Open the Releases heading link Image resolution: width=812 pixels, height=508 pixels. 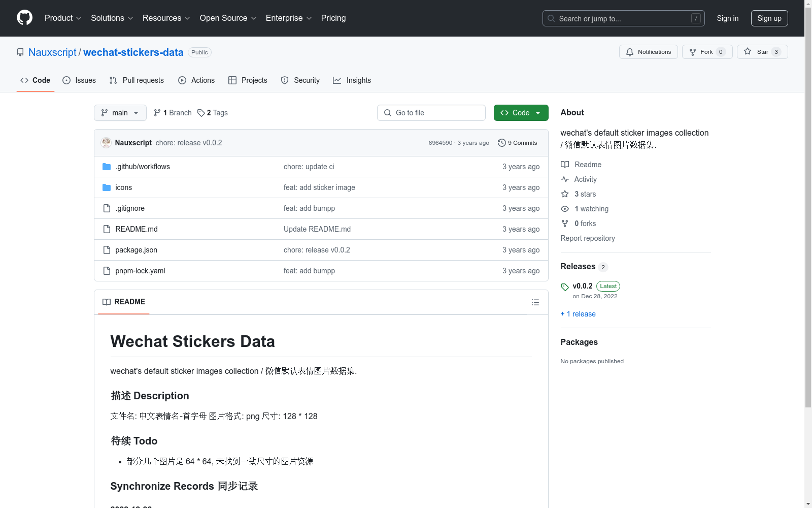pos(578,267)
